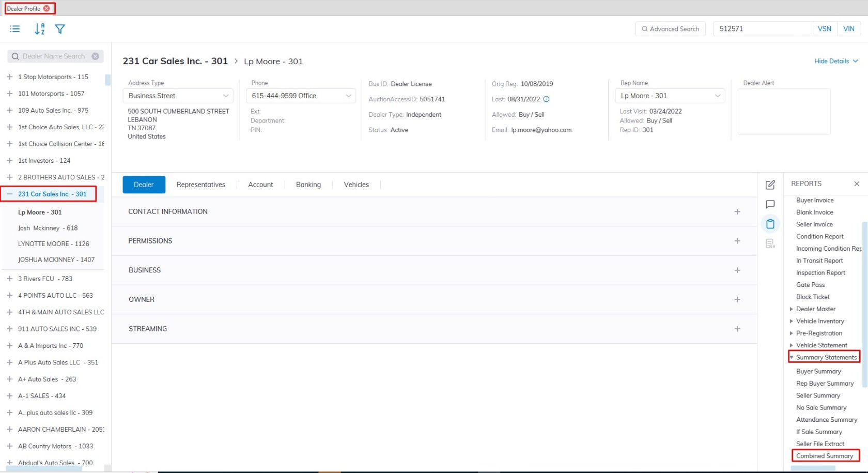Image resolution: width=868 pixels, height=473 pixels.
Task: Open the filter funnel icon
Action: [60, 29]
